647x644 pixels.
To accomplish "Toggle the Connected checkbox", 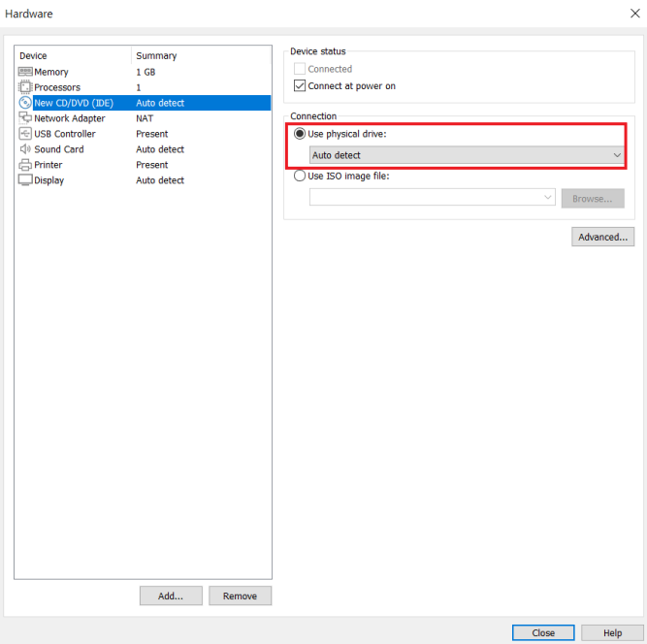I will [x=300, y=69].
